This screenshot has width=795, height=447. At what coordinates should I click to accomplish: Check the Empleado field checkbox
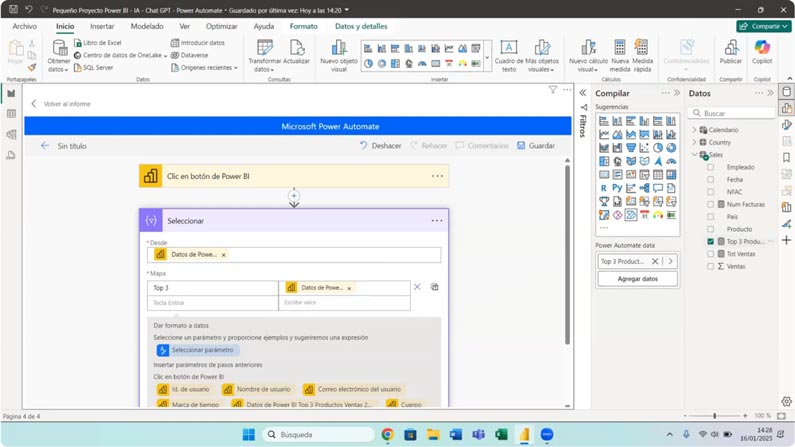pos(711,167)
